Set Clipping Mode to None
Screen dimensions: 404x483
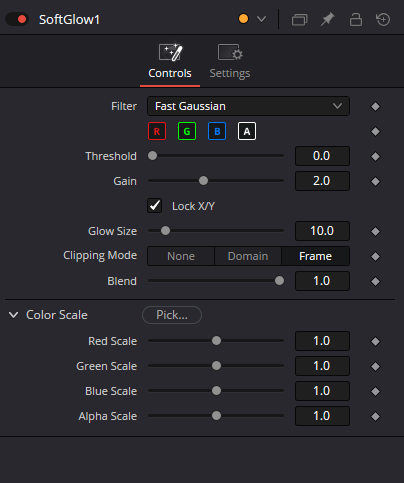[x=181, y=256]
